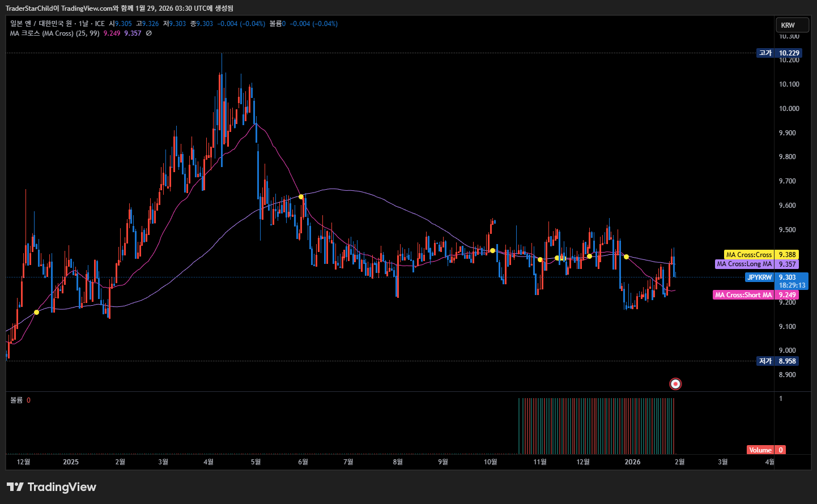Click the first yellow cross dot near December 2024
The height and width of the screenshot is (504, 817).
[37, 312]
